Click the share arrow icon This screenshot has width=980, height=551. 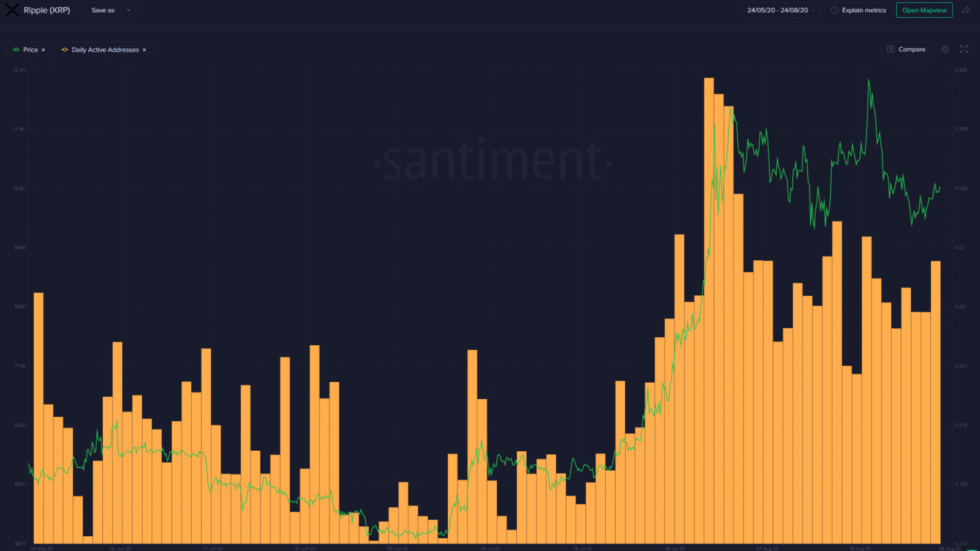click(x=966, y=10)
